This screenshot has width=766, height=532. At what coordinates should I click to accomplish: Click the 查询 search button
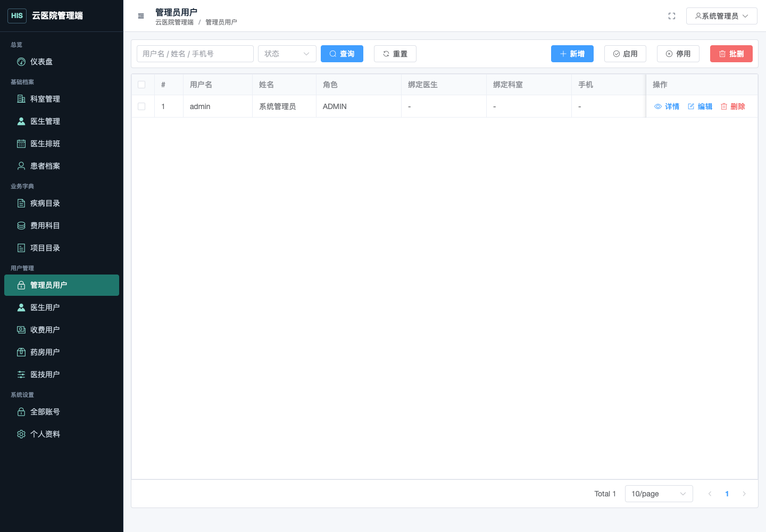click(342, 54)
